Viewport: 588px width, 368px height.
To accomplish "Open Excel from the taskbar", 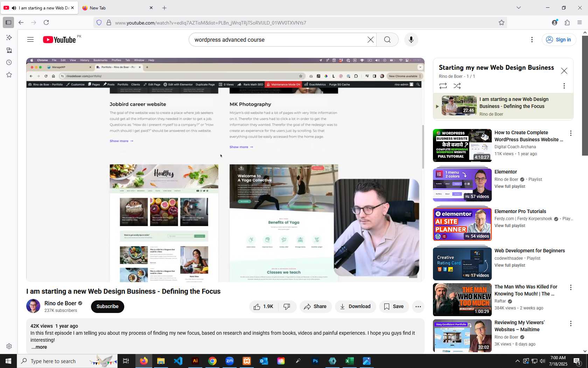I will pos(350,361).
